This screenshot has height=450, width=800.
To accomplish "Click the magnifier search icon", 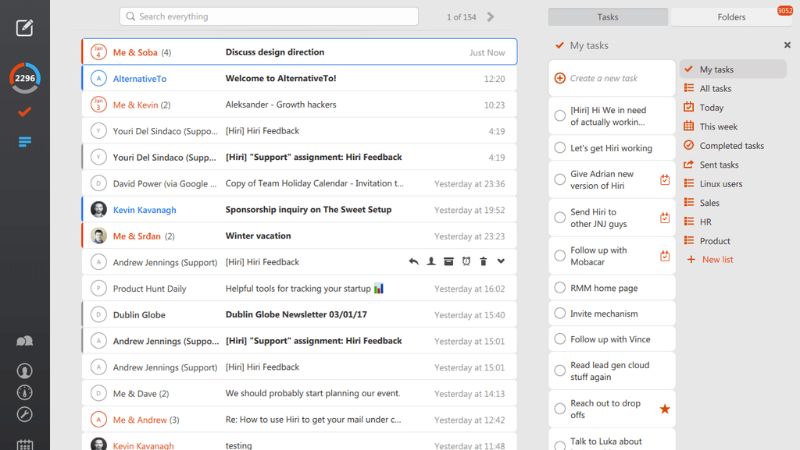I will [131, 16].
